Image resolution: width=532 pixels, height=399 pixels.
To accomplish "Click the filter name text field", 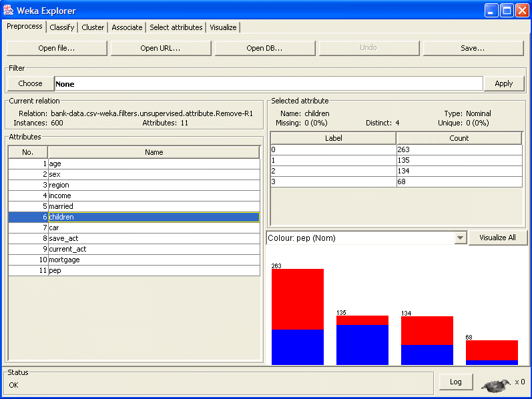I will click(x=268, y=84).
